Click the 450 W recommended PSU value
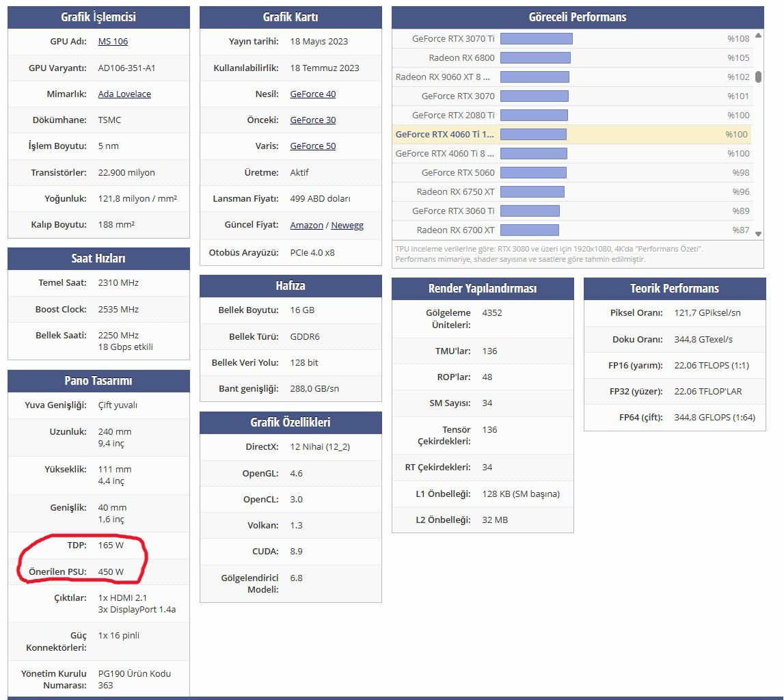784x700 pixels. (111, 571)
